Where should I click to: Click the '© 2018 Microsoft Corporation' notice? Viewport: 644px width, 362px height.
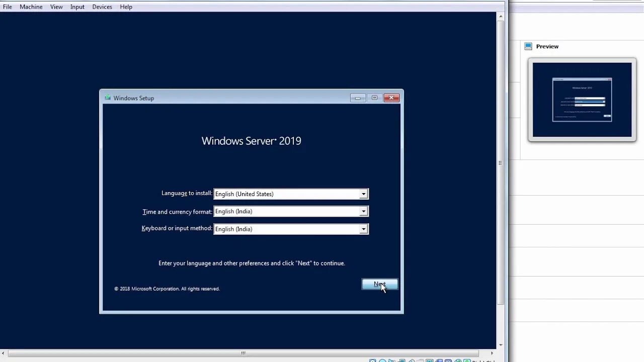167,289
